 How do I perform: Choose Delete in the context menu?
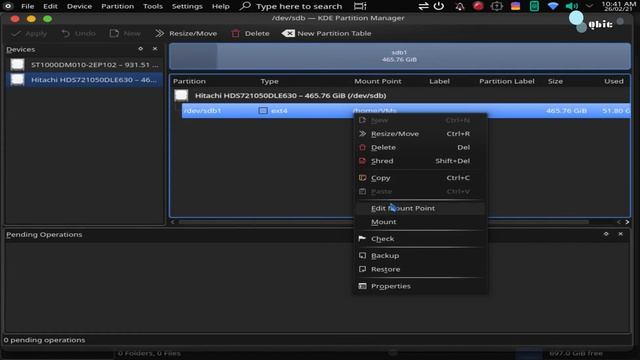tap(420, 147)
